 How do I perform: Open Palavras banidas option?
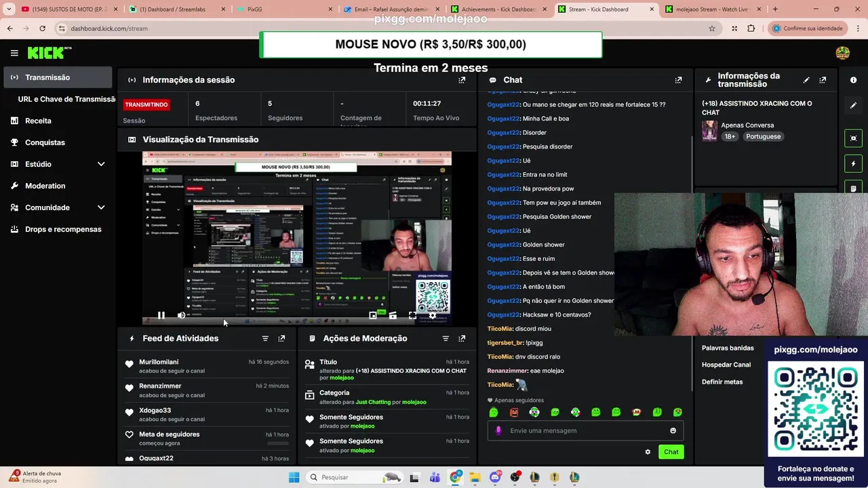[728, 348]
